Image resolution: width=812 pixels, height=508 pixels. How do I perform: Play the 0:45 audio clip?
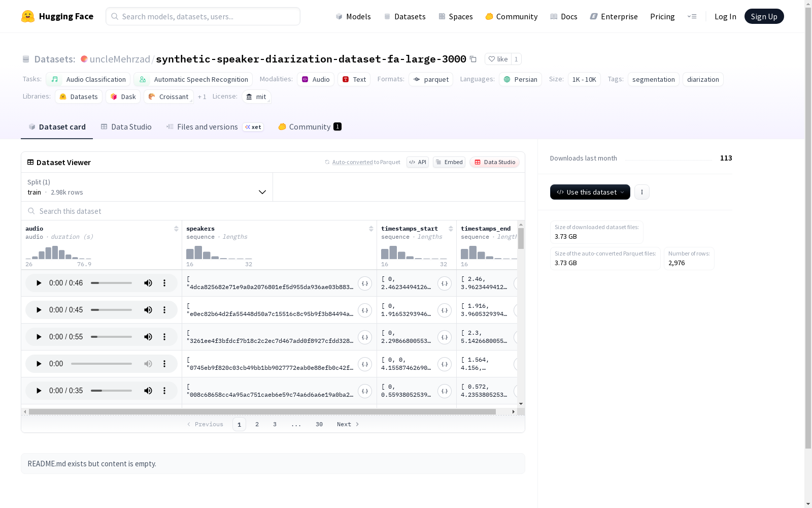coord(39,310)
